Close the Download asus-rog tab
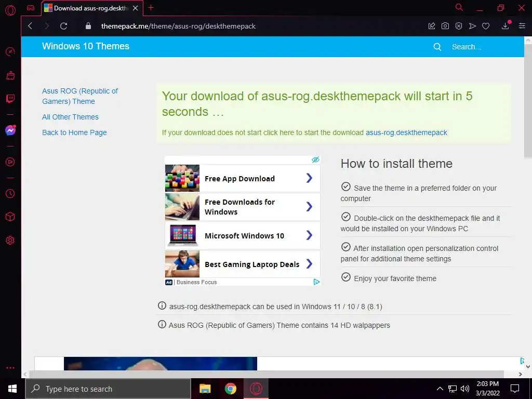Viewport: 532px width, 399px height. pos(136,8)
